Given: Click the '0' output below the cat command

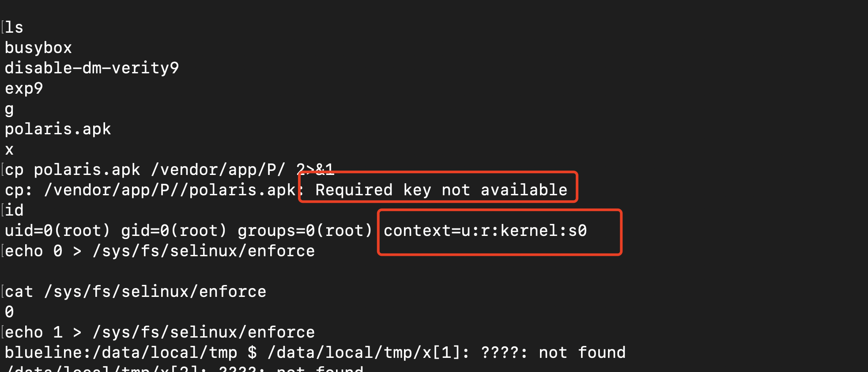Looking at the screenshot, I should pos(9,312).
